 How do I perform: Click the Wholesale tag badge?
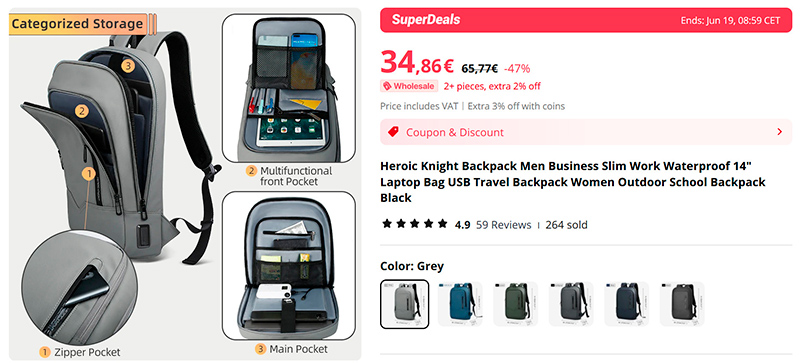pyautogui.click(x=409, y=86)
